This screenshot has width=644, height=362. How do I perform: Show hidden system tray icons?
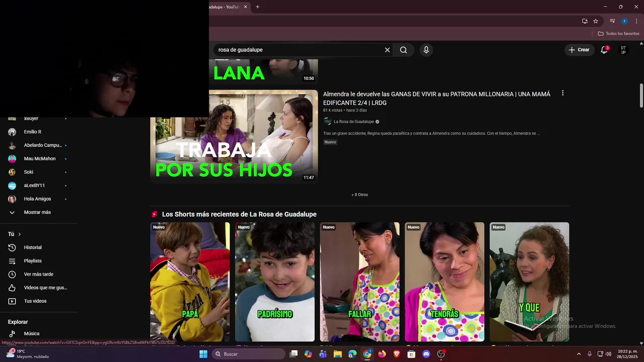[579, 354]
